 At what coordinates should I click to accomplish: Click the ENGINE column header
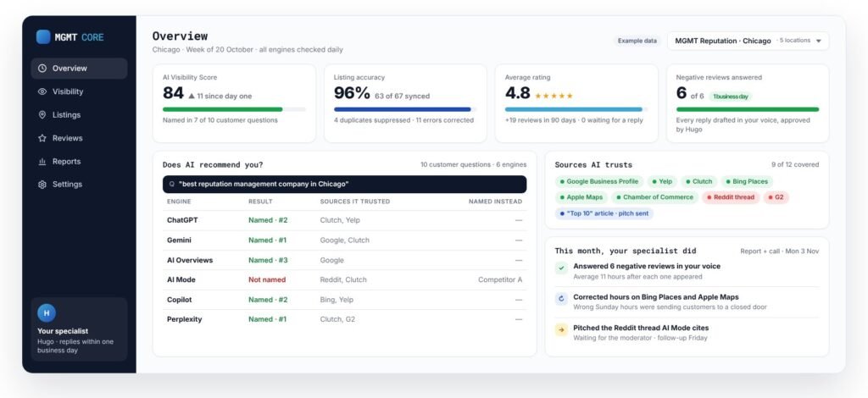(179, 202)
